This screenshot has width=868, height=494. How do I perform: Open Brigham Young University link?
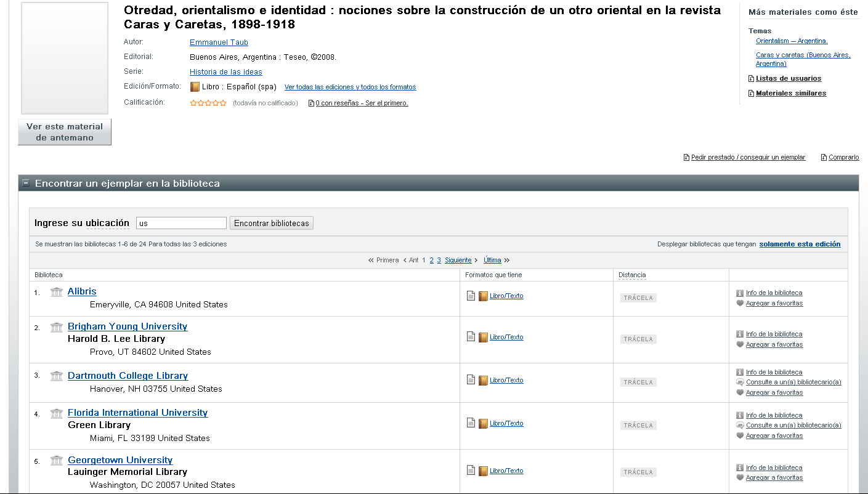point(128,326)
